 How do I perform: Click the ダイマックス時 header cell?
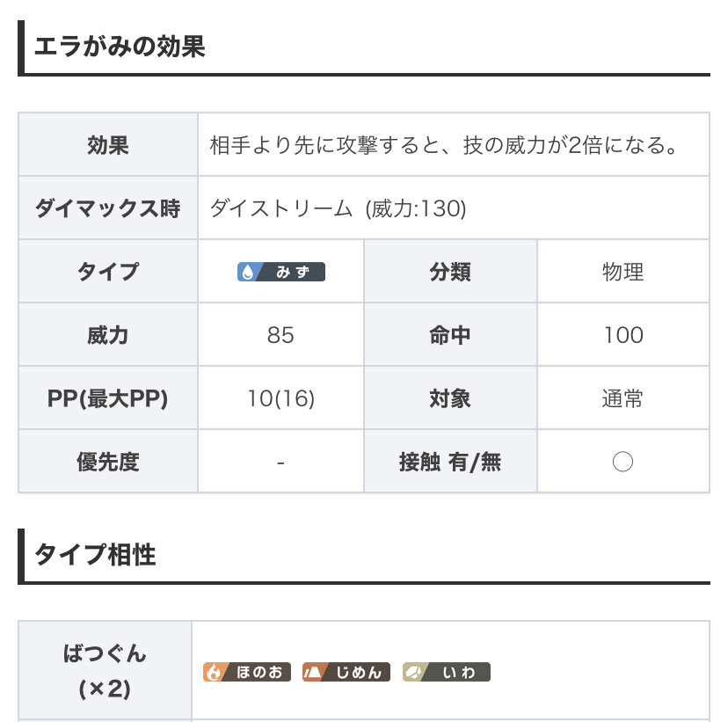point(108,208)
